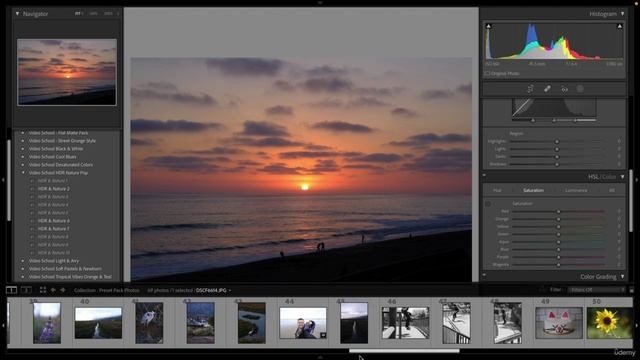Select the healing brush tool icon
Screen dimensions: 640x360
(x=547, y=89)
